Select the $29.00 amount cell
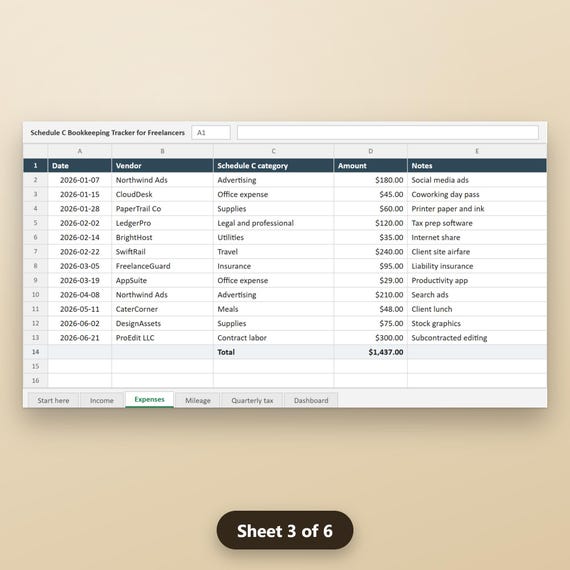 370,280
